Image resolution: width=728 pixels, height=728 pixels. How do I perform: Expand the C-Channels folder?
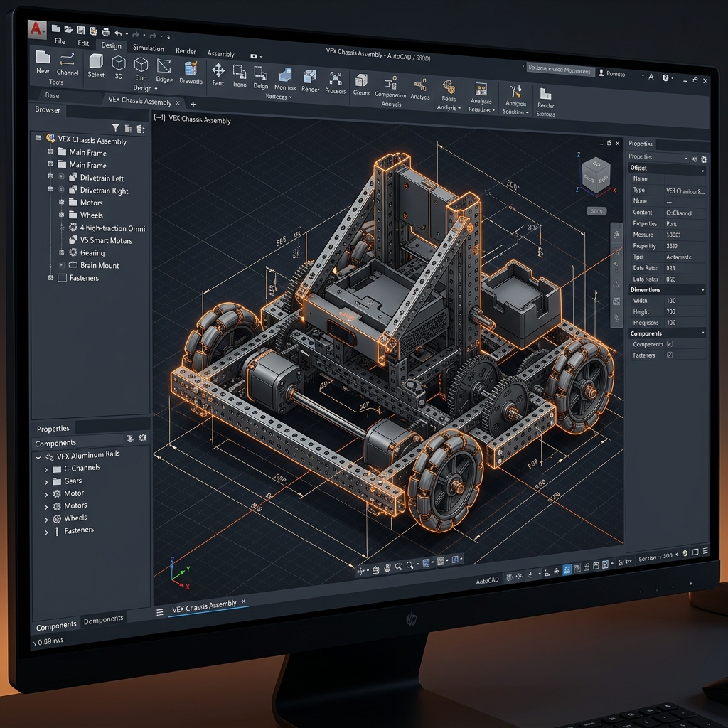pos(46,469)
